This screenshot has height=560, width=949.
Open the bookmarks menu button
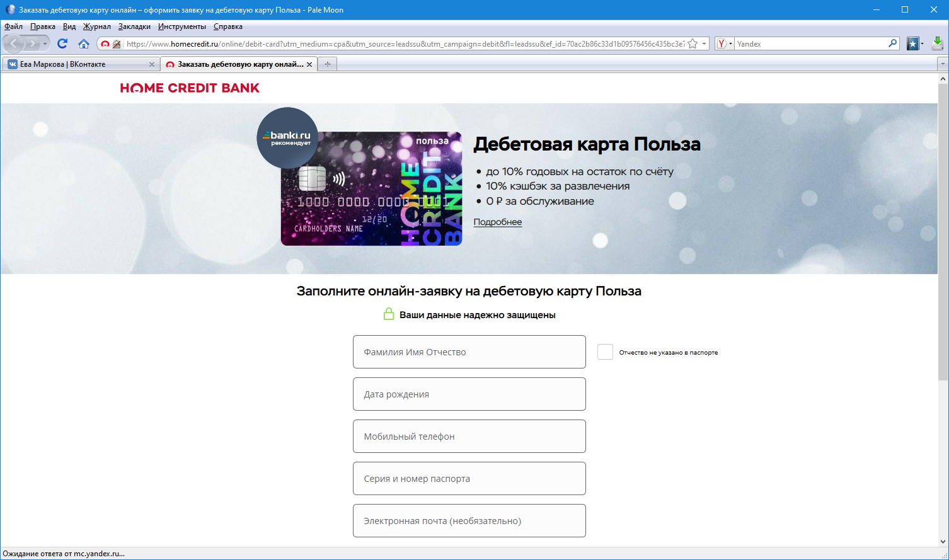click(x=912, y=43)
